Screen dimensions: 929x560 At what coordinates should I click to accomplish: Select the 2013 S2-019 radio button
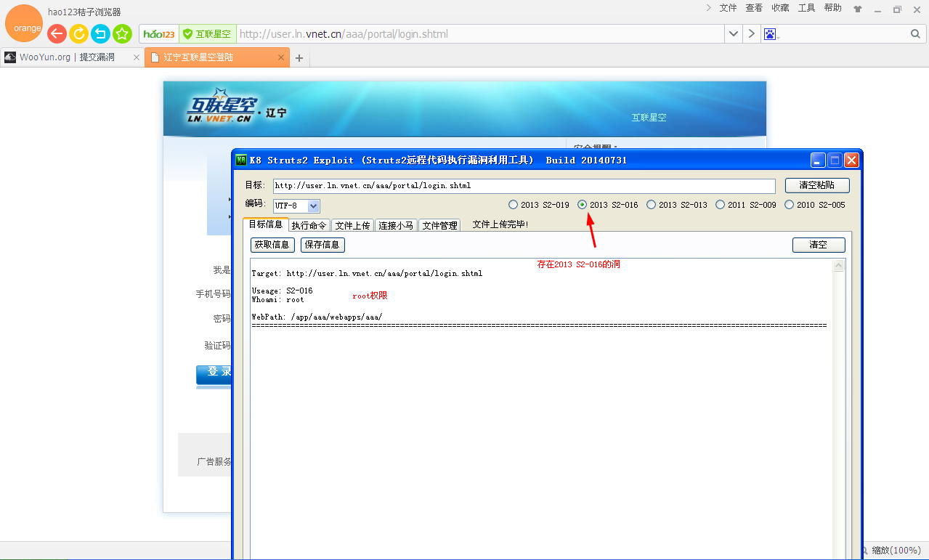(539, 205)
